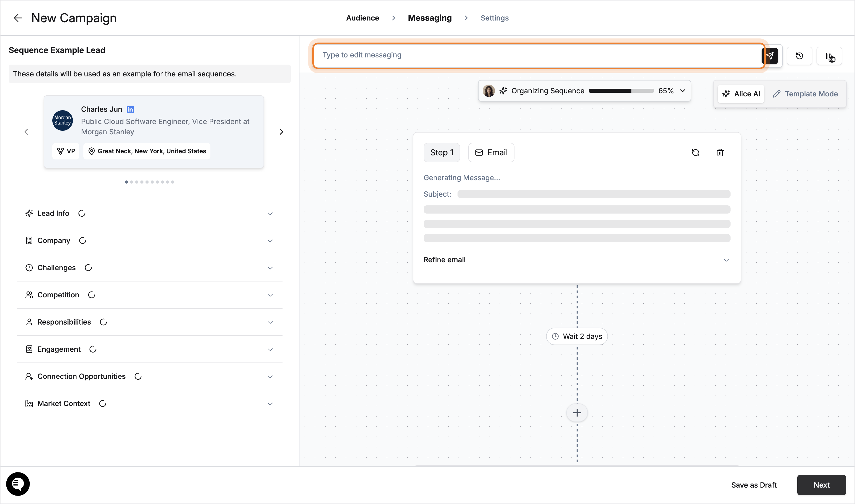The width and height of the screenshot is (855, 504).
Task: Click the clock icon in Wait 2 days
Action: coord(555,336)
